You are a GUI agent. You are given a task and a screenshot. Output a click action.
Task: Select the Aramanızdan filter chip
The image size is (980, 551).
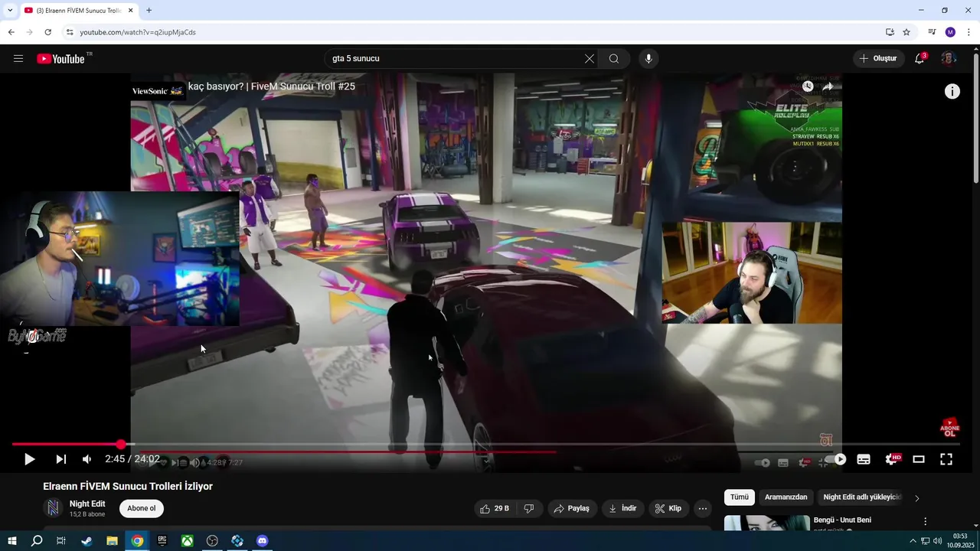(x=786, y=497)
